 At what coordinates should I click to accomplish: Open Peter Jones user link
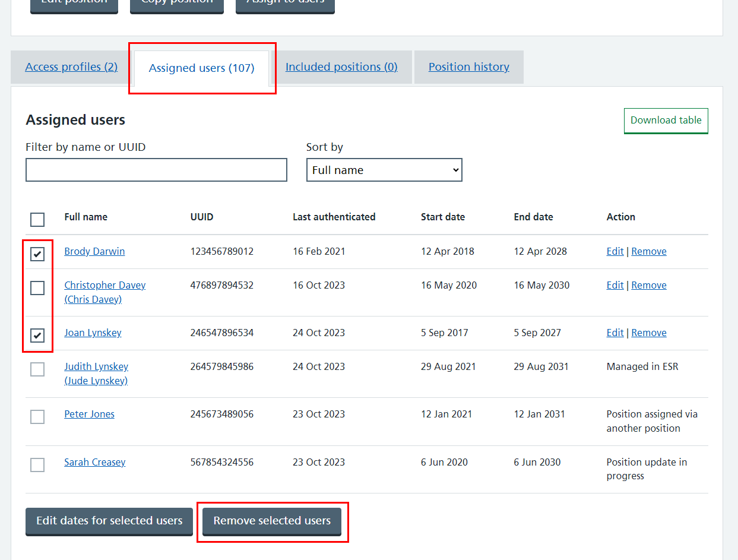pos(89,414)
